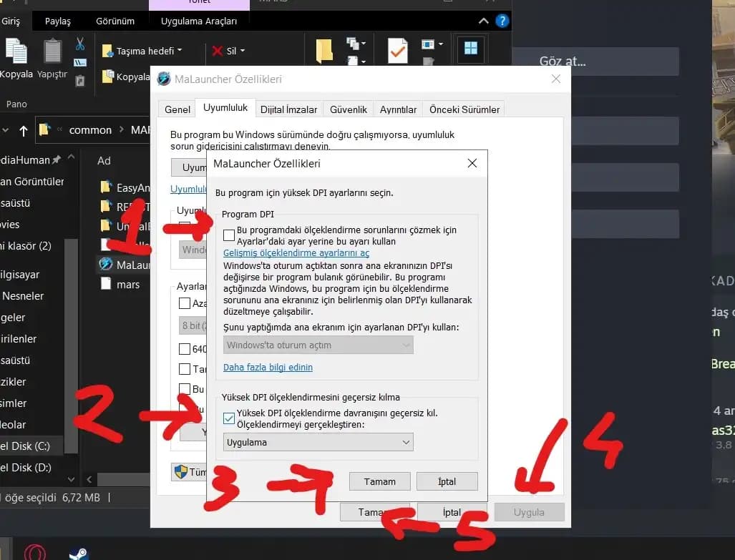Viewport: 735px width, 560px height.
Task: Click the properties checkmark icon in ribbon
Action: (397, 51)
